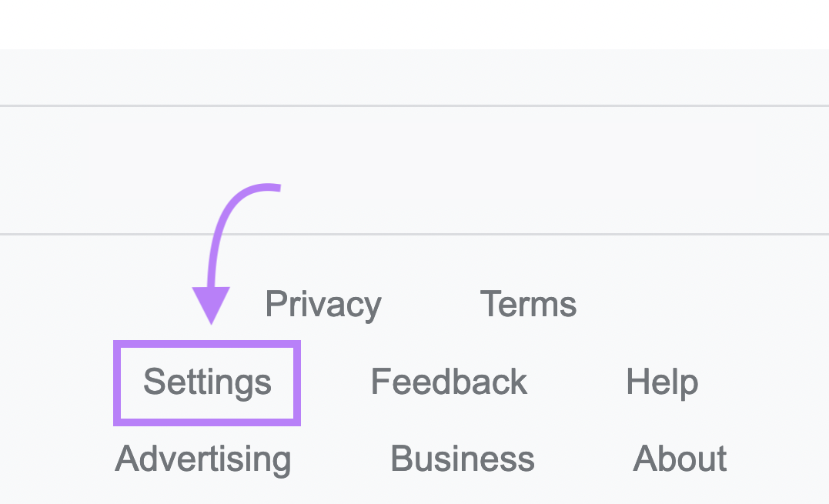
Task: Explore advertising options
Action: click(x=202, y=459)
